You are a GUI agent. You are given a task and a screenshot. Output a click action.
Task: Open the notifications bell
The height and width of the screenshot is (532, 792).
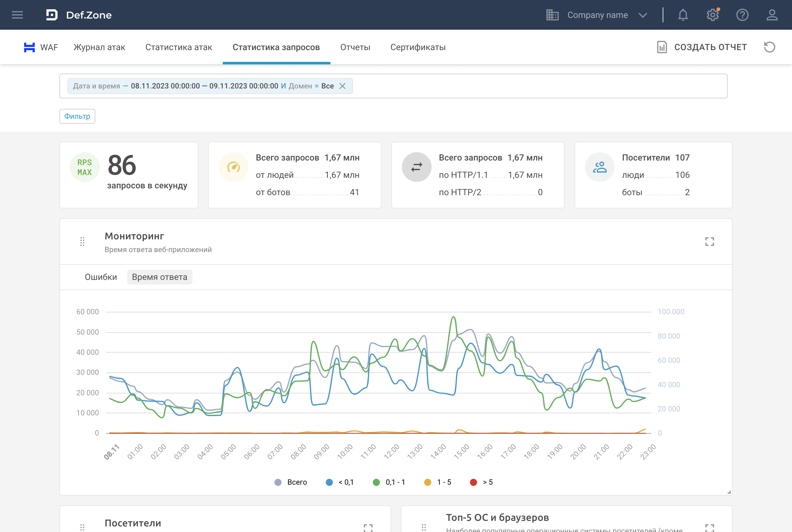click(x=683, y=15)
